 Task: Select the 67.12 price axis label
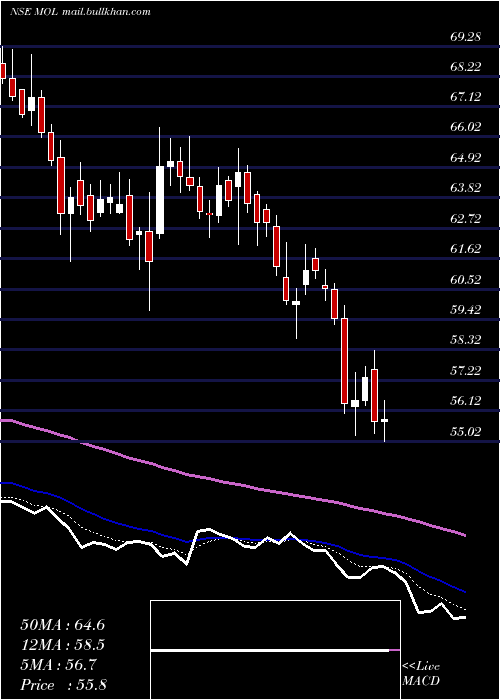(x=466, y=97)
